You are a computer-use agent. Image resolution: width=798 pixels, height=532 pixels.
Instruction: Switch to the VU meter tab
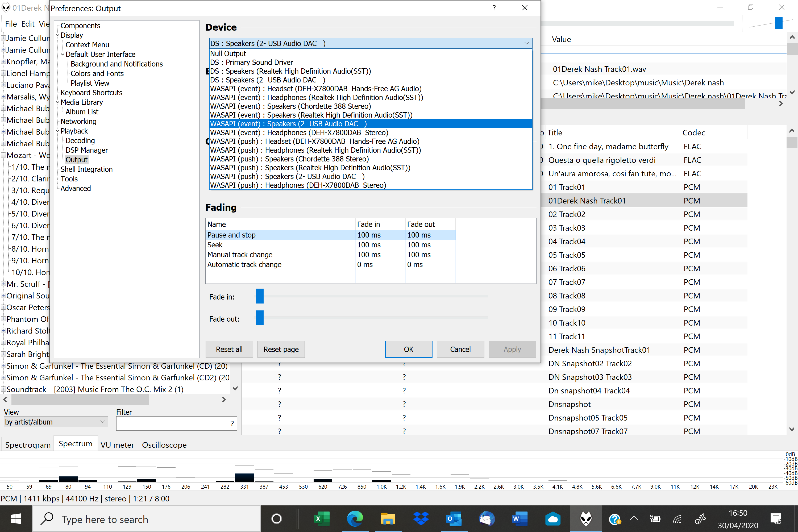(117, 444)
